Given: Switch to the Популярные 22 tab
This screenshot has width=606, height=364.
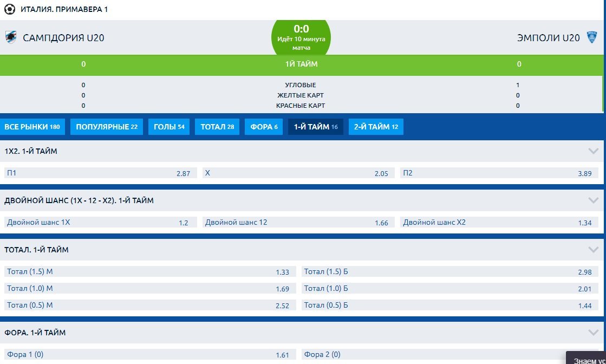Looking at the screenshot, I should point(107,127).
